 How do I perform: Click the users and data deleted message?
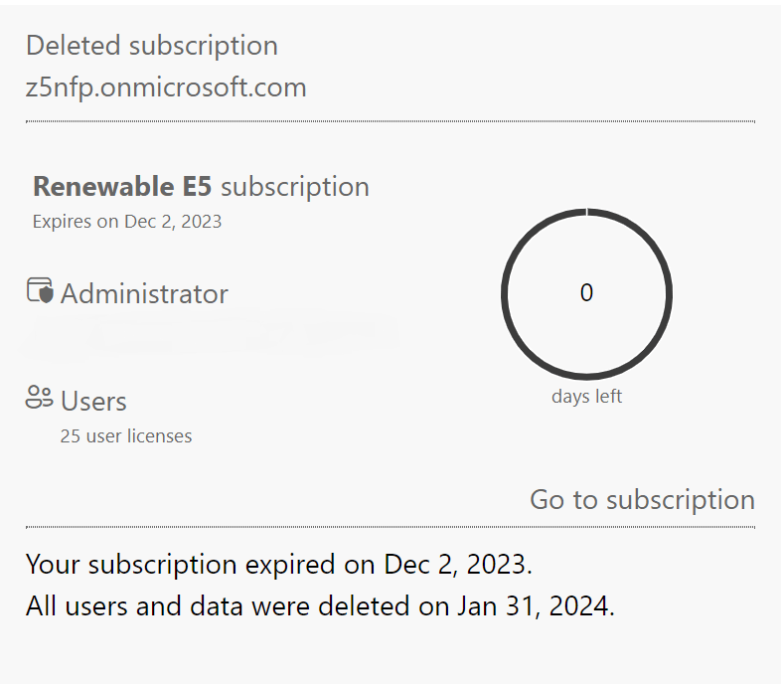320,606
